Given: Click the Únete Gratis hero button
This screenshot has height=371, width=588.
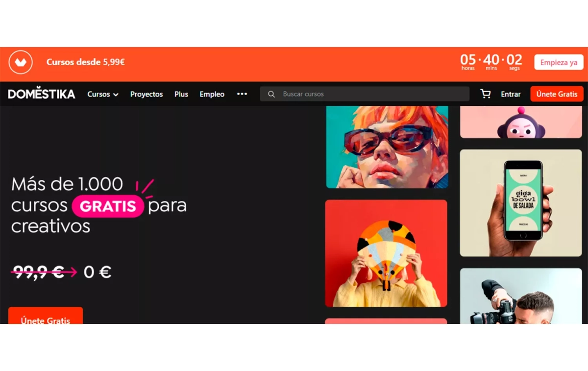Looking at the screenshot, I should coord(46,316).
